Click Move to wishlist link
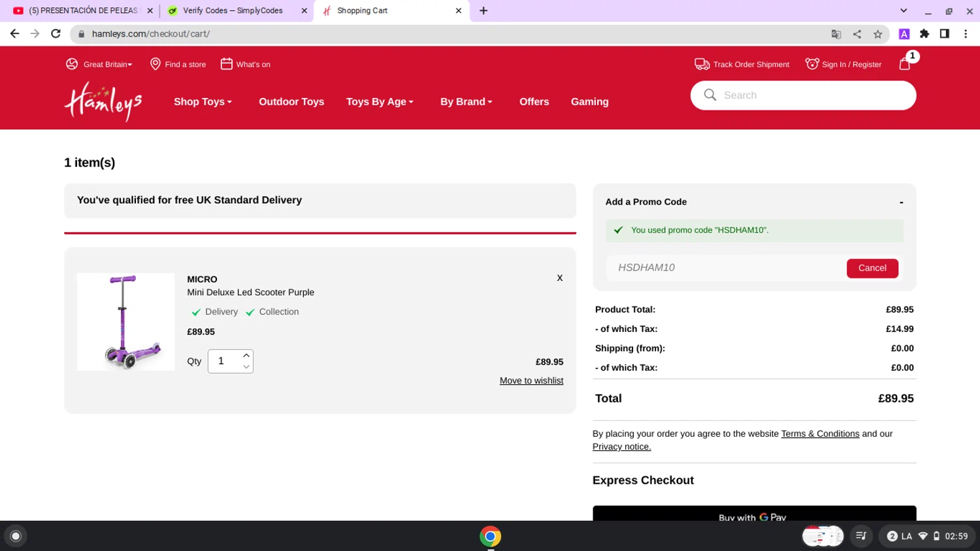The height and width of the screenshot is (551, 980). 531,380
